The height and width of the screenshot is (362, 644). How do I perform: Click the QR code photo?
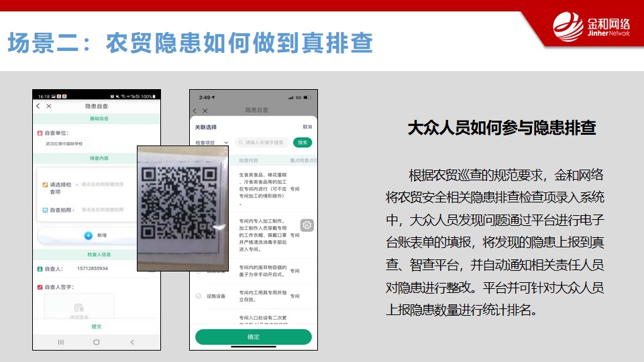182,208
